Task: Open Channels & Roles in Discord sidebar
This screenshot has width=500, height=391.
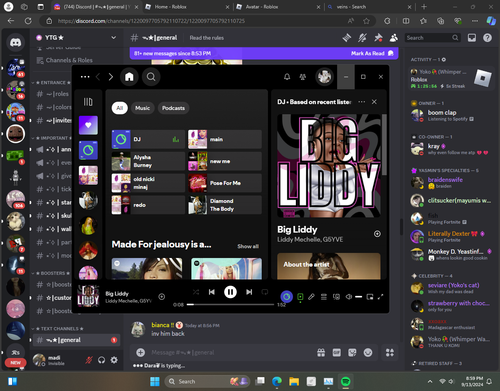Action: coord(69,60)
